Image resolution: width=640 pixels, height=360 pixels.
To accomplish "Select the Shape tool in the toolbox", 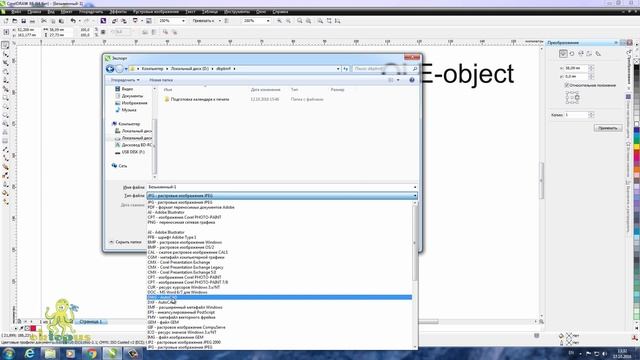I will [x=5, y=54].
